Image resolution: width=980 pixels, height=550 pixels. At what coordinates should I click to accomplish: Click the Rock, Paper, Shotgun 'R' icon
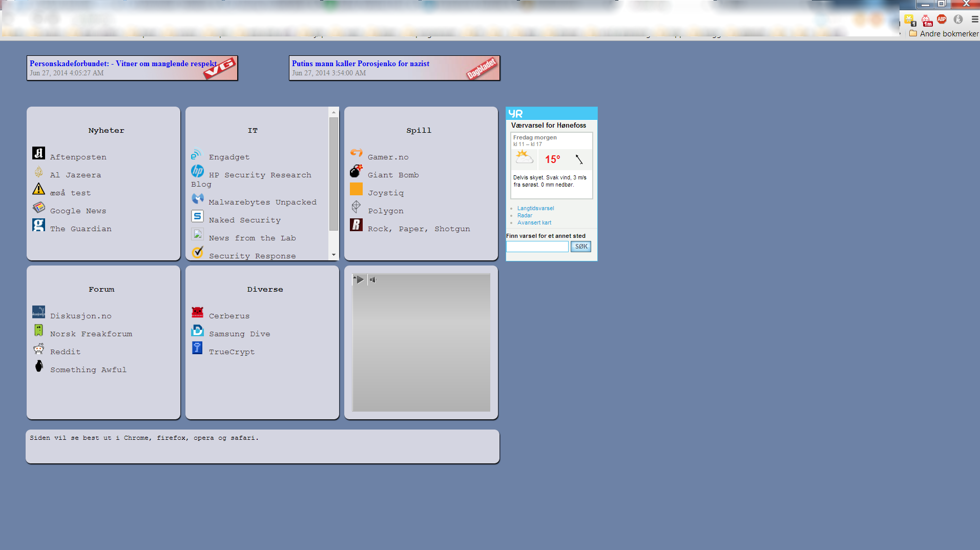356,225
